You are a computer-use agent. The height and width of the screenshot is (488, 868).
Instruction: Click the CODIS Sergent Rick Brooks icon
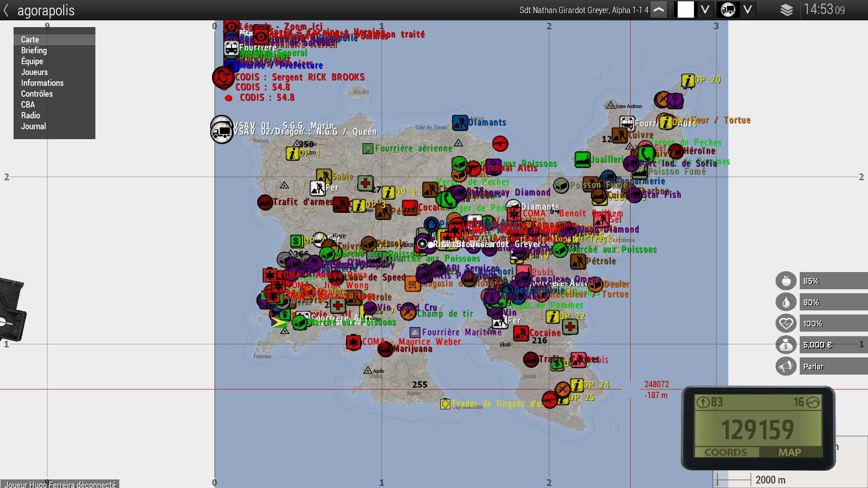coord(223,77)
